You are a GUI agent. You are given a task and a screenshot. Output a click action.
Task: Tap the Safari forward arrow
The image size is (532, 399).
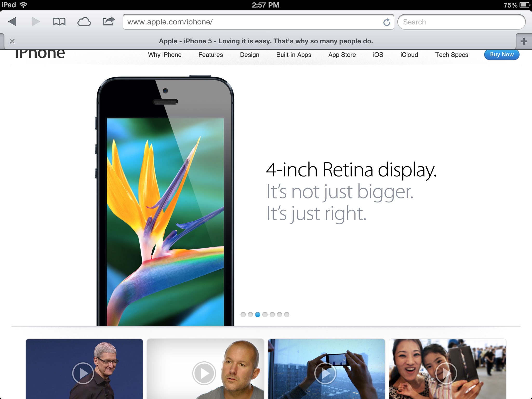(36, 22)
